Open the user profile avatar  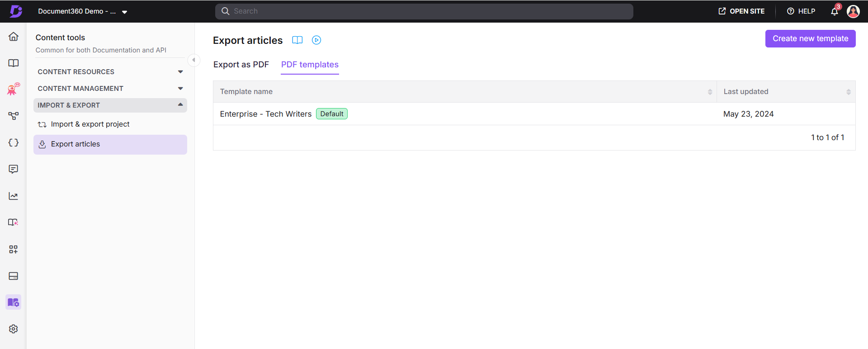[853, 11]
